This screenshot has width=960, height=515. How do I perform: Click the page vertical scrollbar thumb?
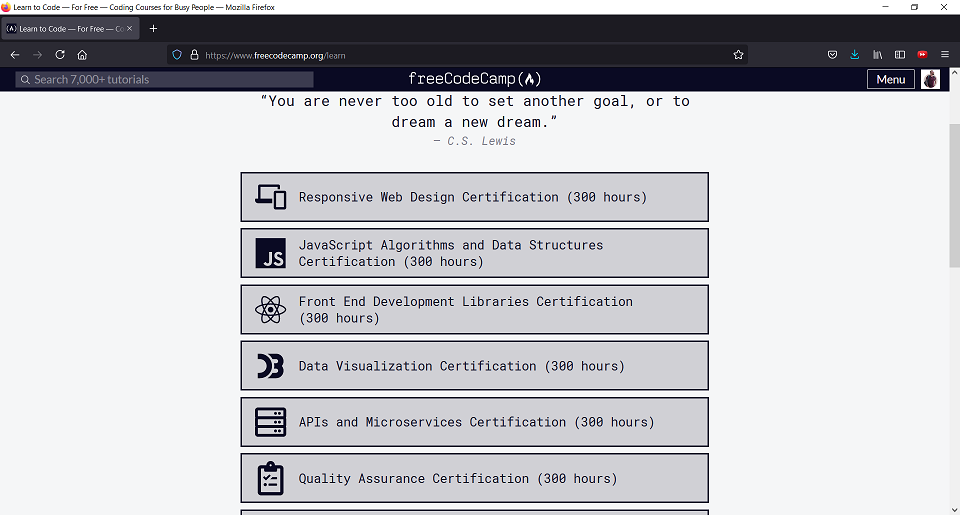[x=954, y=195]
